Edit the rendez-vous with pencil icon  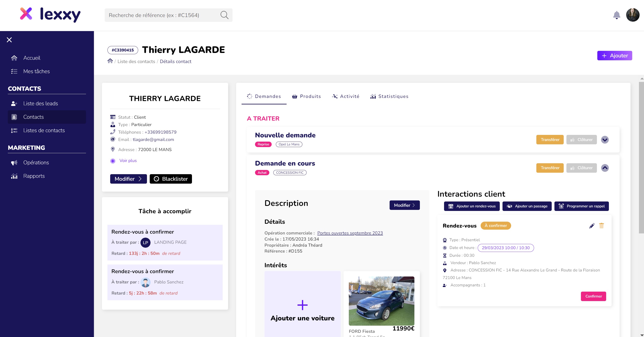(592, 226)
